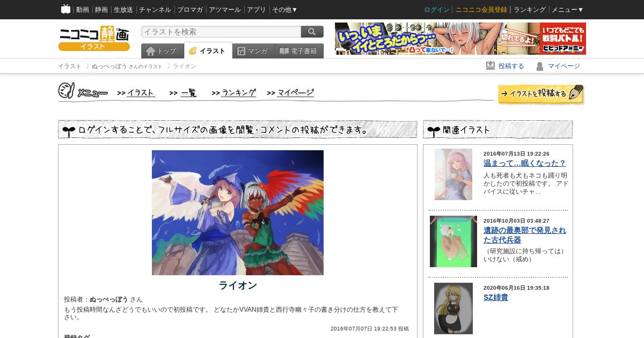This screenshot has width=644, height=338.
Task: Select the イラスト tab
Action: pyautogui.click(x=208, y=51)
